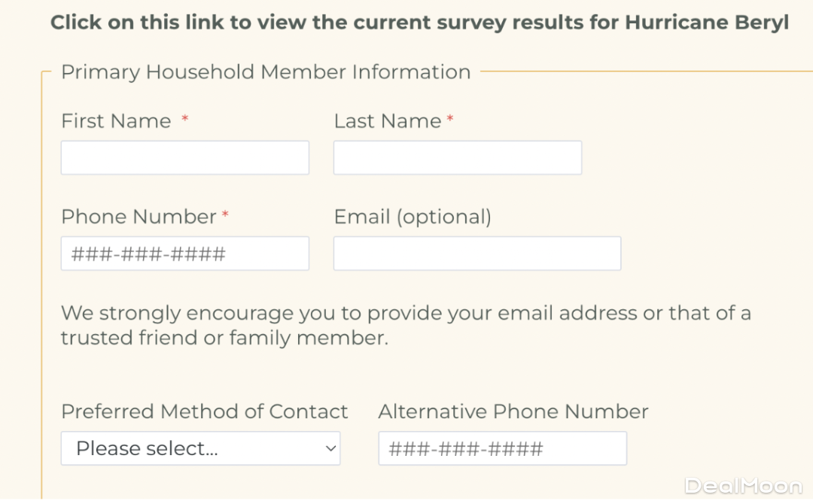Click the First Name text field

pos(184,158)
